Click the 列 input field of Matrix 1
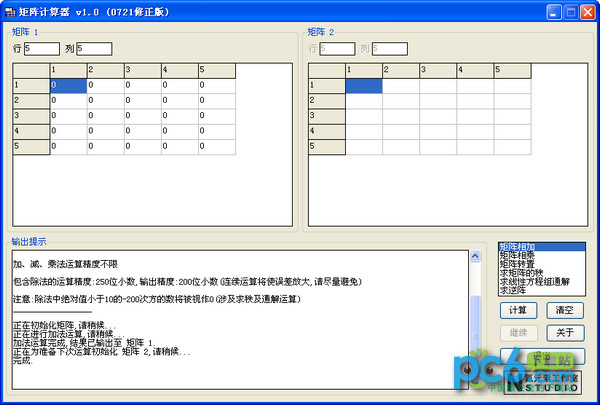The image size is (600, 405). (94, 48)
